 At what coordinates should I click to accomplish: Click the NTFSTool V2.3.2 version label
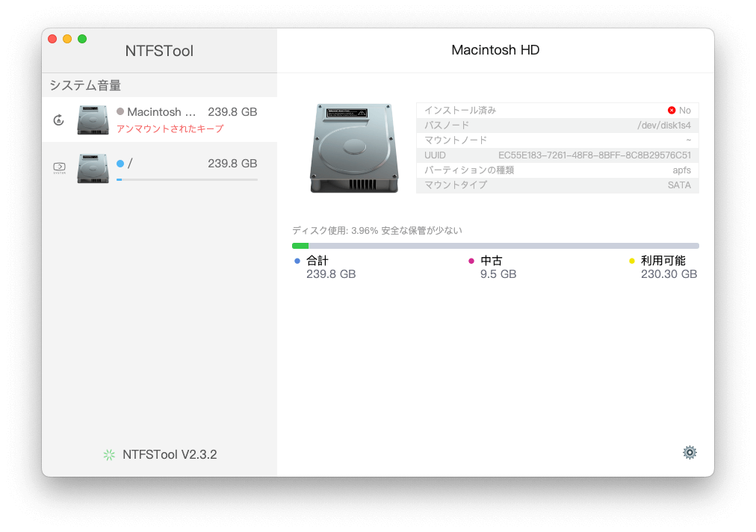click(x=170, y=454)
